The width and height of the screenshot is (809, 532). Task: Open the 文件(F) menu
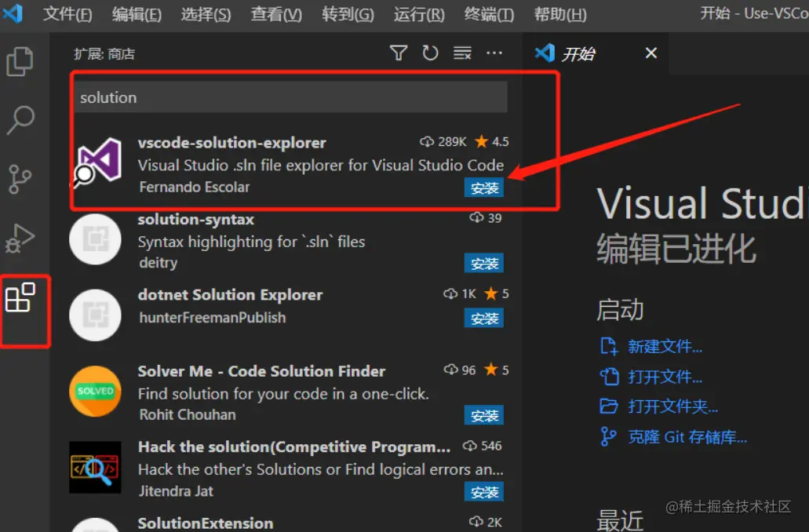coord(67,14)
